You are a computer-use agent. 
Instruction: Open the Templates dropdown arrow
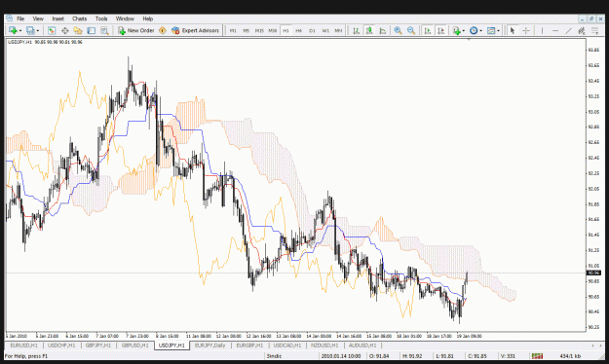click(498, 30)
